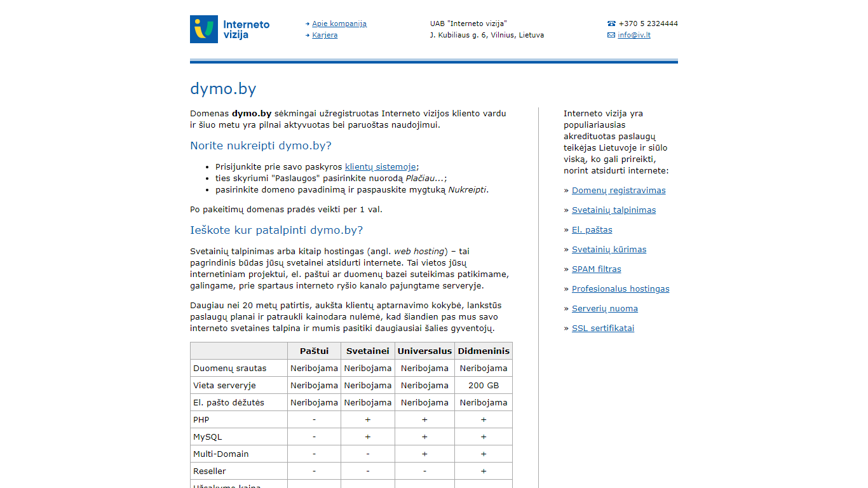Click the Paštui column header
This screenshot has width=868, height=488.
point(315,351)
